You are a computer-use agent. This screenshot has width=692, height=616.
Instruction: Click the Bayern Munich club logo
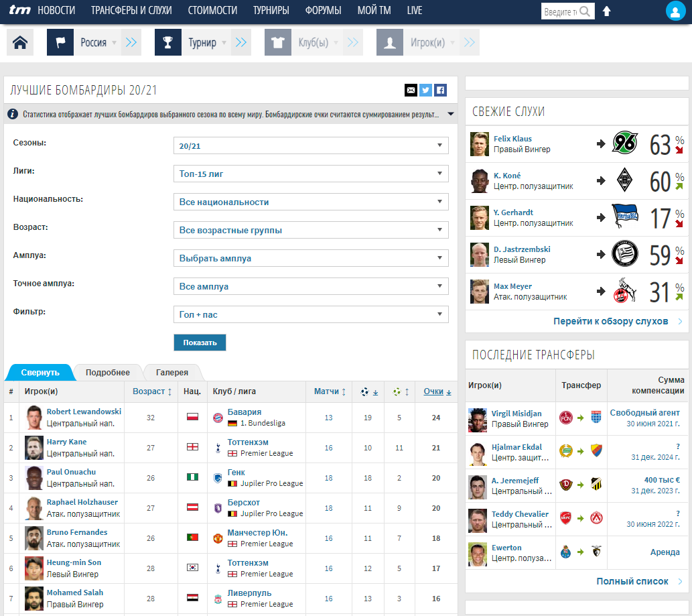[218, 418]
